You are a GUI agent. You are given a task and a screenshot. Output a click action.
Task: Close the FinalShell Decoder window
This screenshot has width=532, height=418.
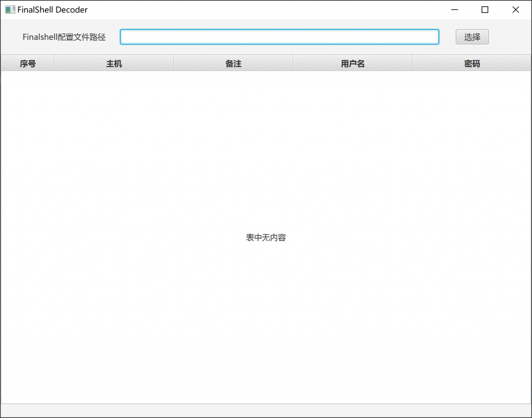pos(515,9)
